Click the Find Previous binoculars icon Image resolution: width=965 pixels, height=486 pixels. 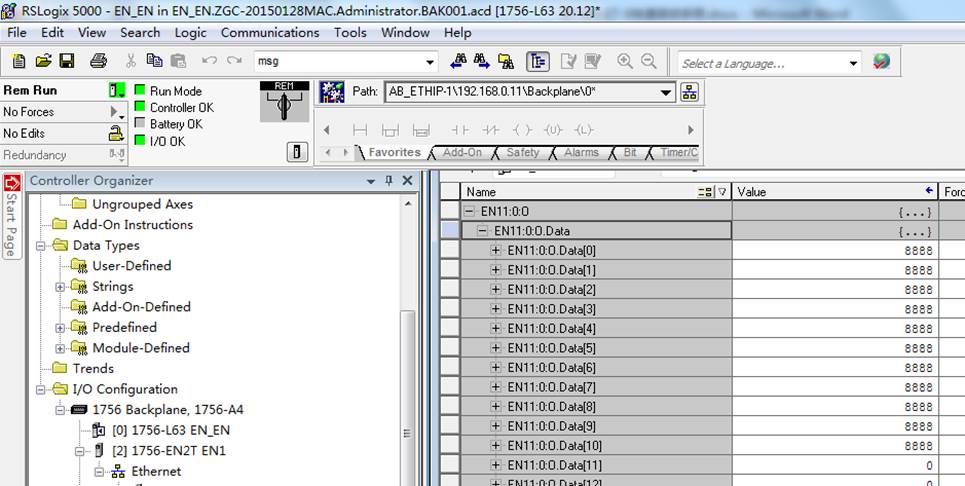point(458,61)
